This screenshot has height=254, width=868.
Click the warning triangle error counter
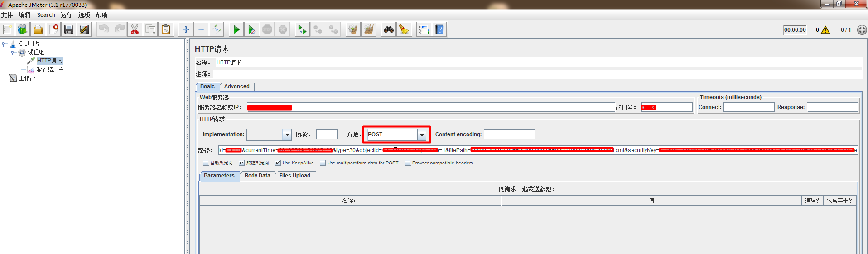(x=825, y=30)
